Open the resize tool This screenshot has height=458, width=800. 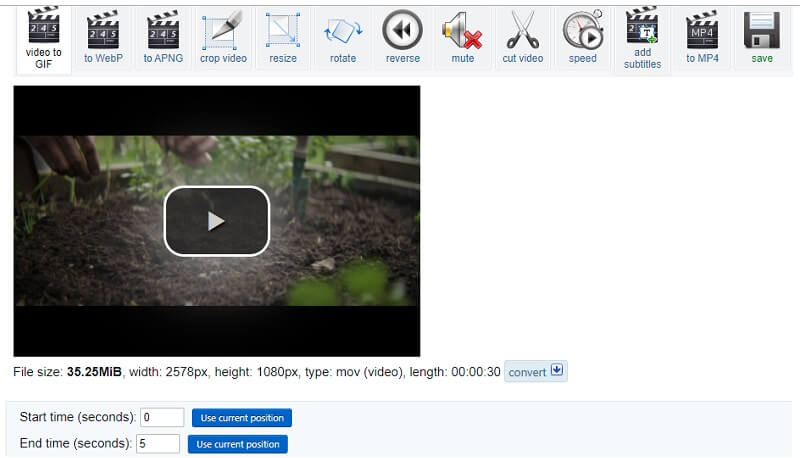point(283,37)
